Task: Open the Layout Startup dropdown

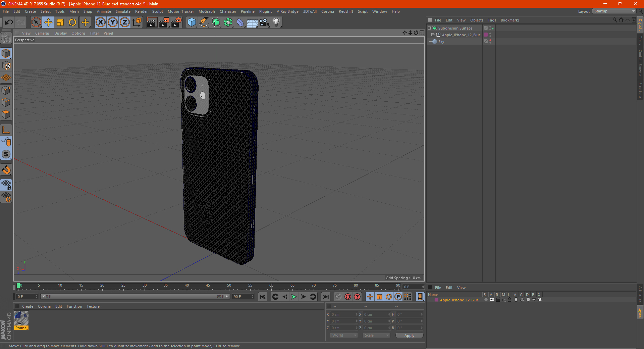Action: tap(614, 11)
